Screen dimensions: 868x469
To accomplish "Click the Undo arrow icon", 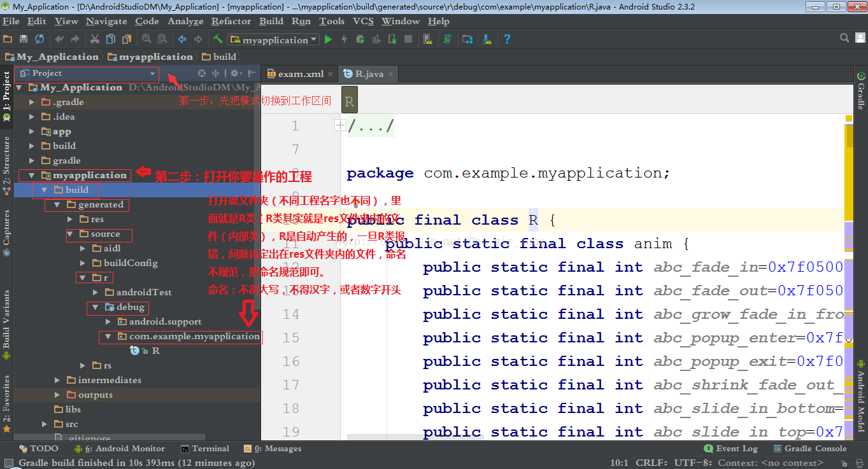I will [59, 39].
